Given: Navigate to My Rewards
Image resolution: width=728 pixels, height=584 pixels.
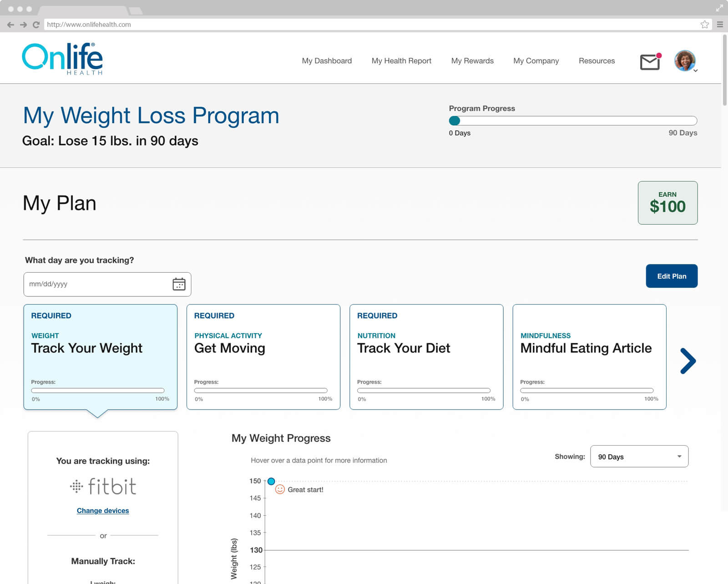Looking at the screenshot, I should [472, 61].
